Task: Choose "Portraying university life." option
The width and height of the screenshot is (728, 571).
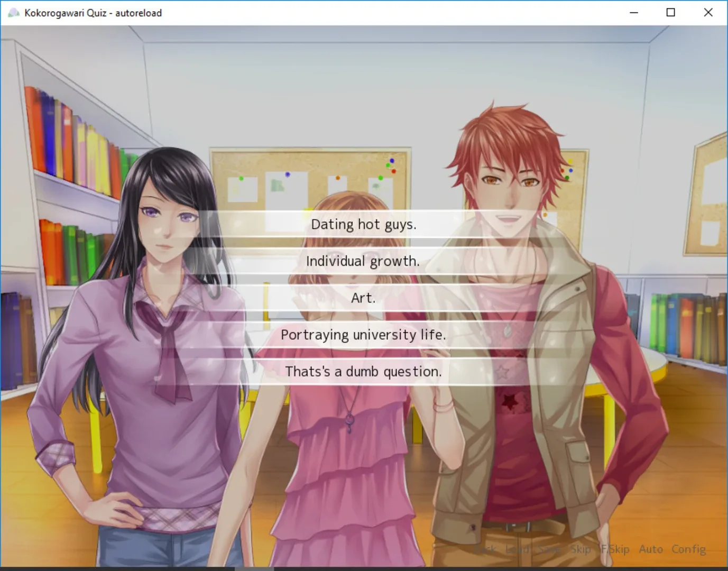Action: pos(363,335)
